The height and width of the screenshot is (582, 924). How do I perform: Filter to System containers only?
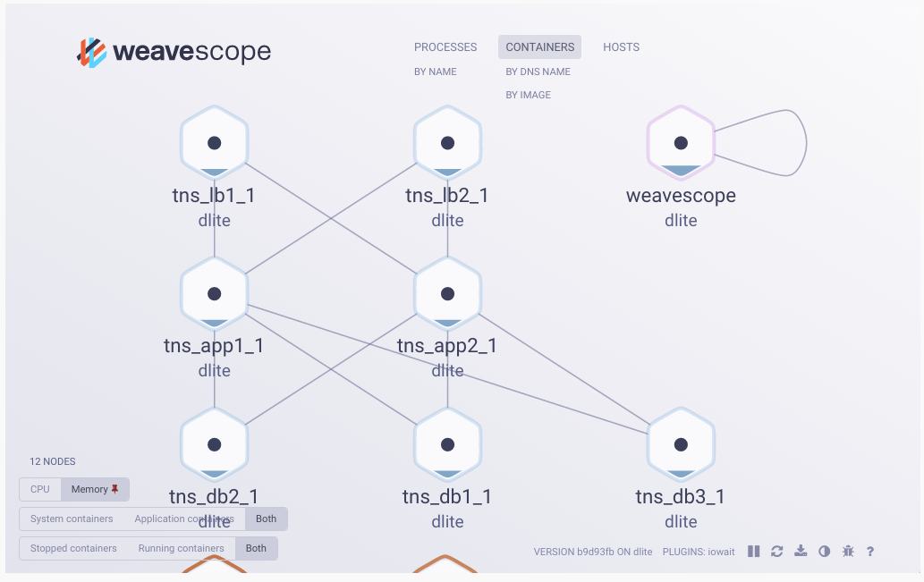point(72,519)
